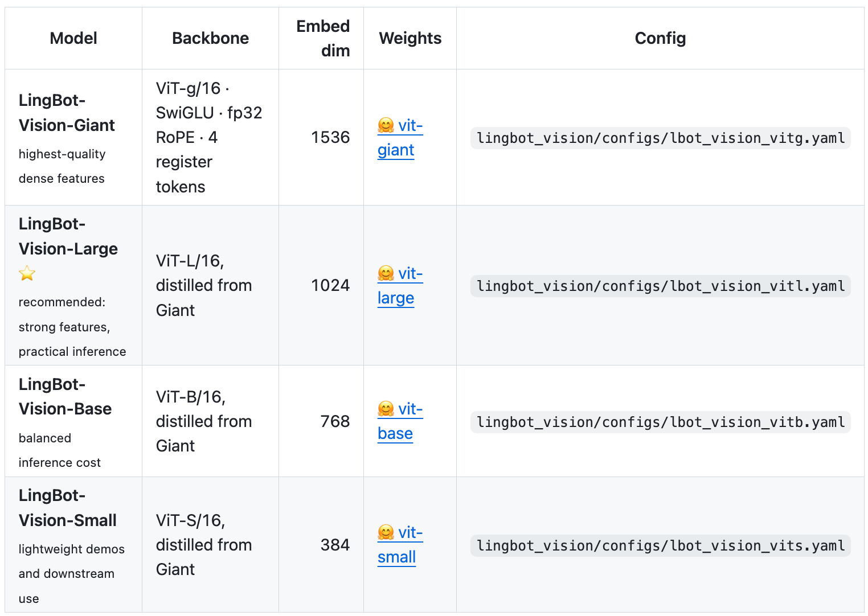Viewport: 868px width, 616px height.
Task: Click the Hugging Face emoji beside vit-giant
Action: coord(386,126)
